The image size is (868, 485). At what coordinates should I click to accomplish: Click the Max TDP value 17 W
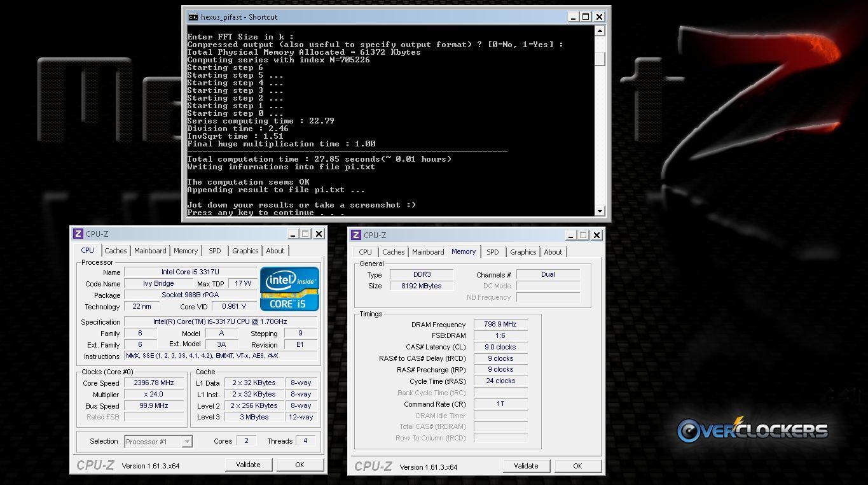243,283
